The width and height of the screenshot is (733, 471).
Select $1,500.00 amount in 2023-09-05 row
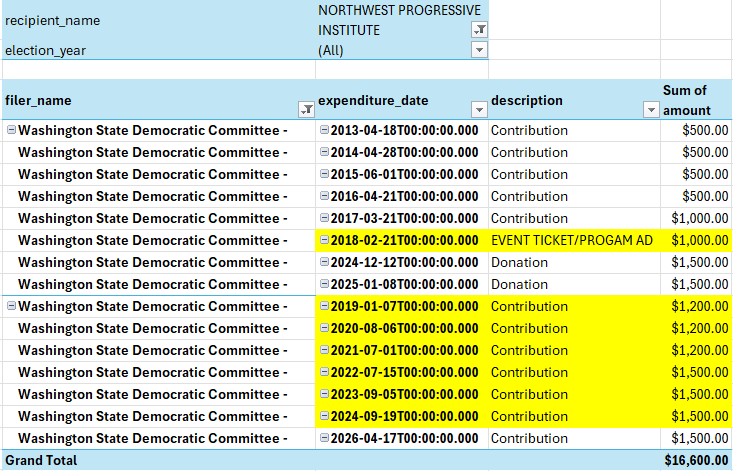(696, 394)
